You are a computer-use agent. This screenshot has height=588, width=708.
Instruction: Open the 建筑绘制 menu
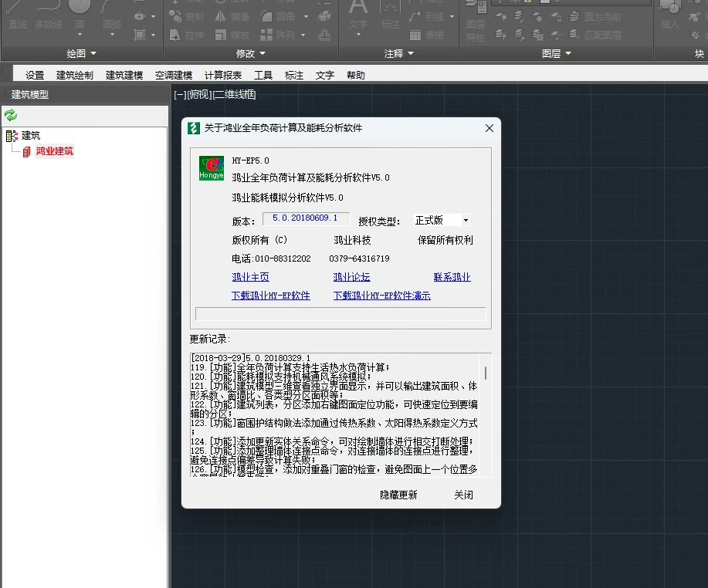[74, 76]
